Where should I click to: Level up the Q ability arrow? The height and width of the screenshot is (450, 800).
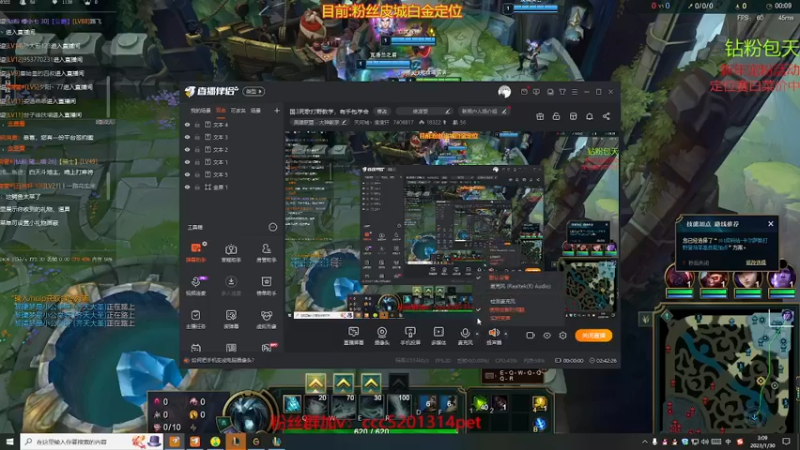(x=315, y=383)
